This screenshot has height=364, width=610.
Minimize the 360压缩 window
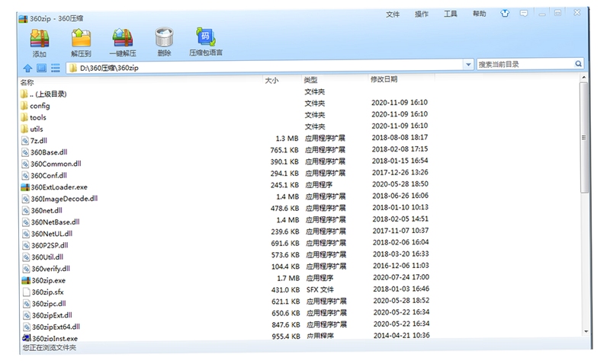[542, 14]
